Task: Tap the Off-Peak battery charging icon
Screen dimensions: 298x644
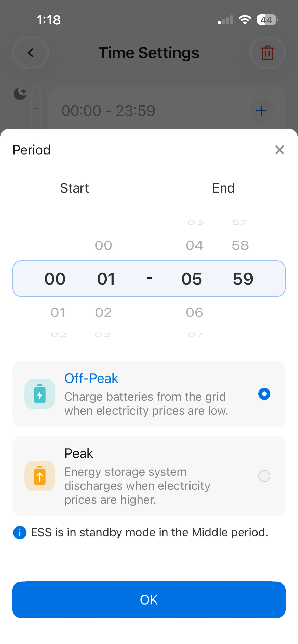Action: (40, 394)
